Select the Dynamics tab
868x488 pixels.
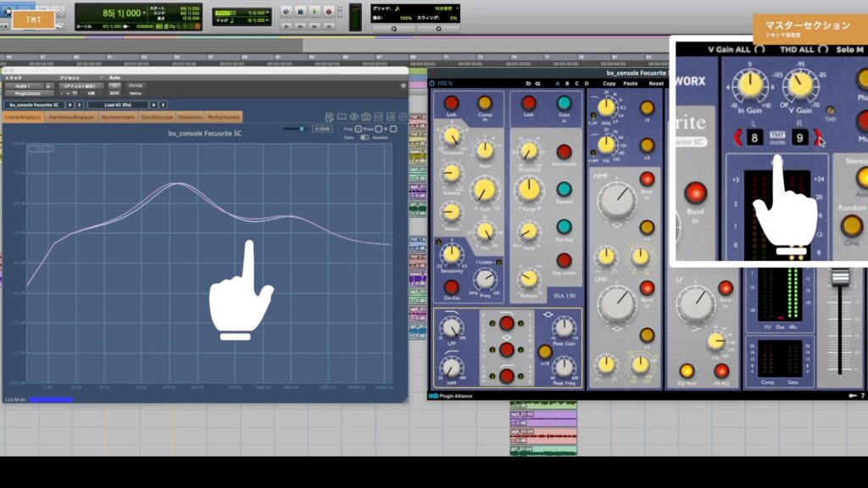pos(190,117)
